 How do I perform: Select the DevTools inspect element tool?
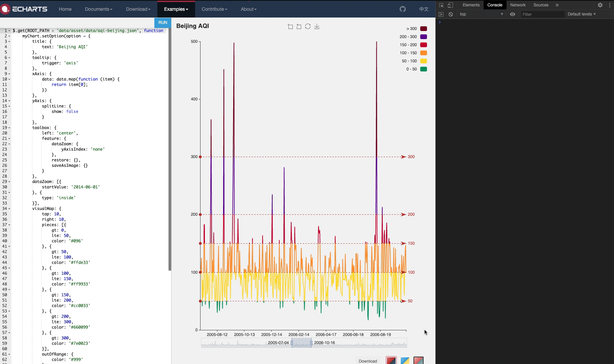441,5
